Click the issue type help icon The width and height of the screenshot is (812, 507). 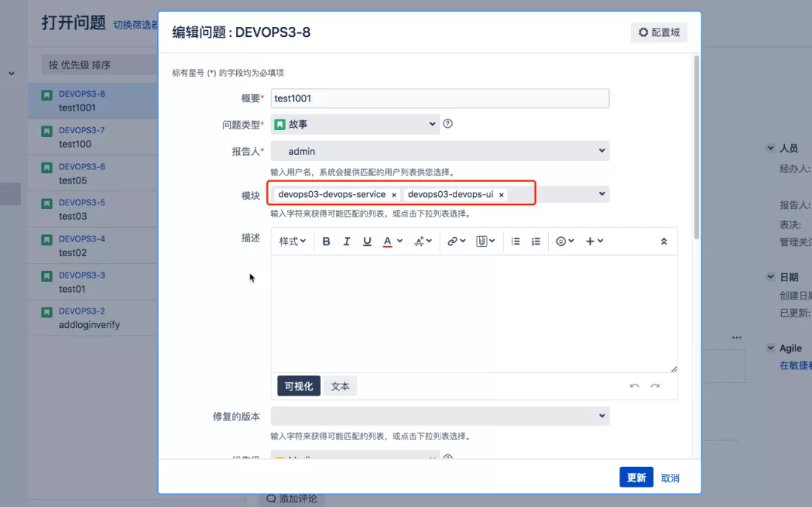(x=448, y=124)
